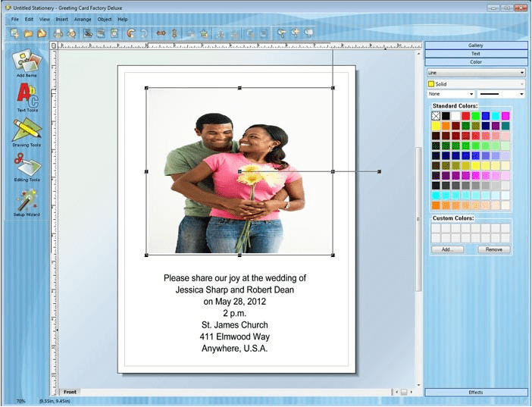Open the Effects panel tab
532x407 pixels.
point(476,392)
